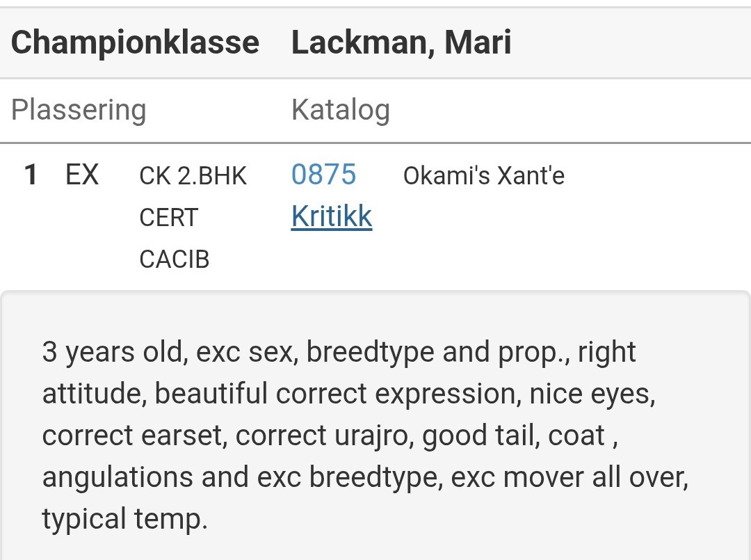Click the critique line starting '3 years old'
751x560 pixels.
pyautogui.click(x=339, y=352)
